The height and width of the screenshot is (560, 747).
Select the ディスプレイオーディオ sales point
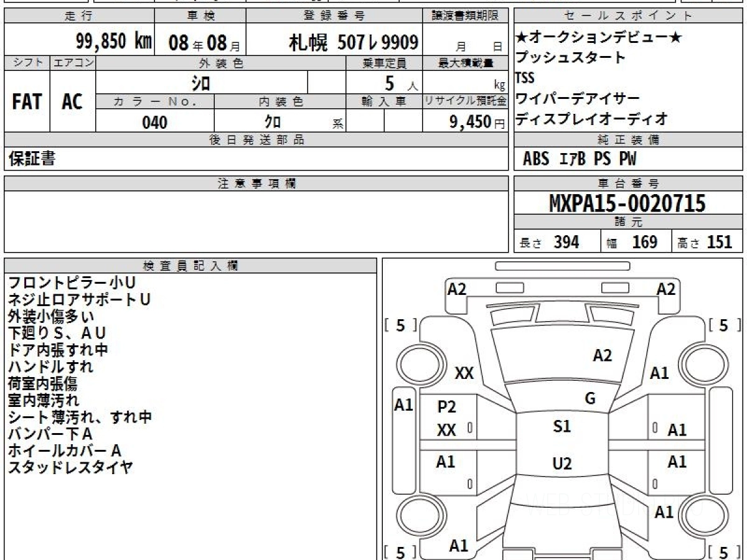tap(591, 118)
